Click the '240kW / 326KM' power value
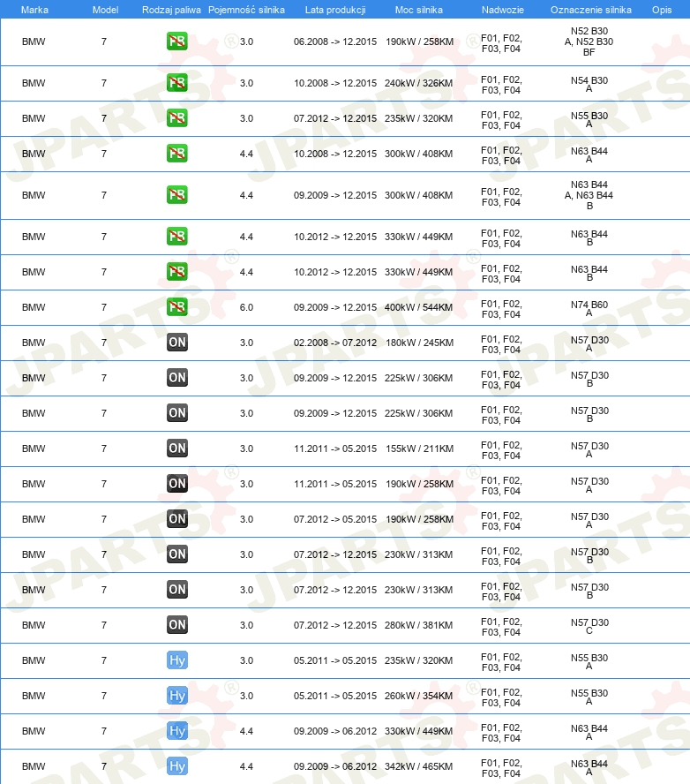Image resolution: width=690 pixels, height=784 pixels. click(419, 84)
